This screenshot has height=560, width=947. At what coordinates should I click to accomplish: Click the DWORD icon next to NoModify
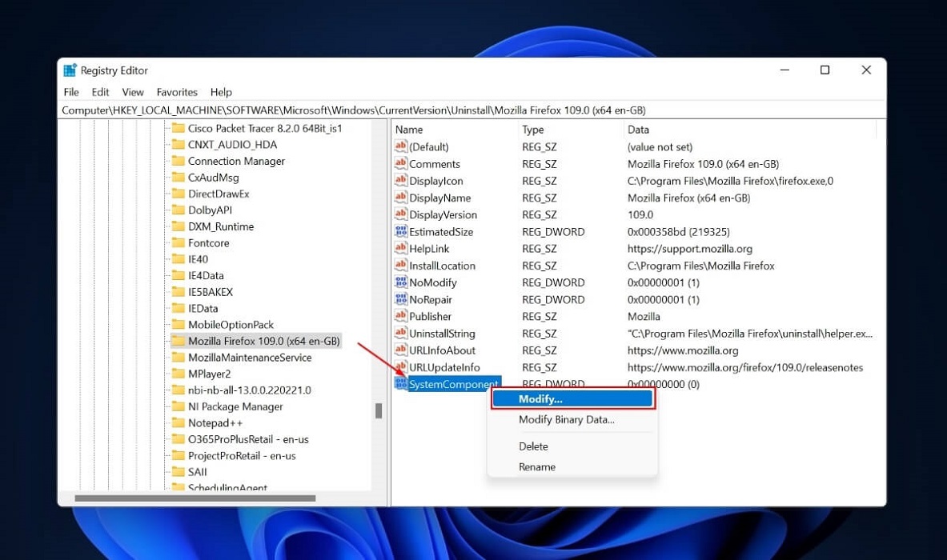click(401, 282)
